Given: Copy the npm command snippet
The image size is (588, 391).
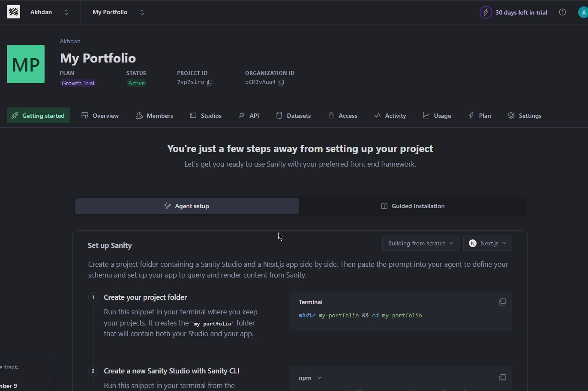Looking at the screenshot, I should pyautogui.click(x=502, y=378).
